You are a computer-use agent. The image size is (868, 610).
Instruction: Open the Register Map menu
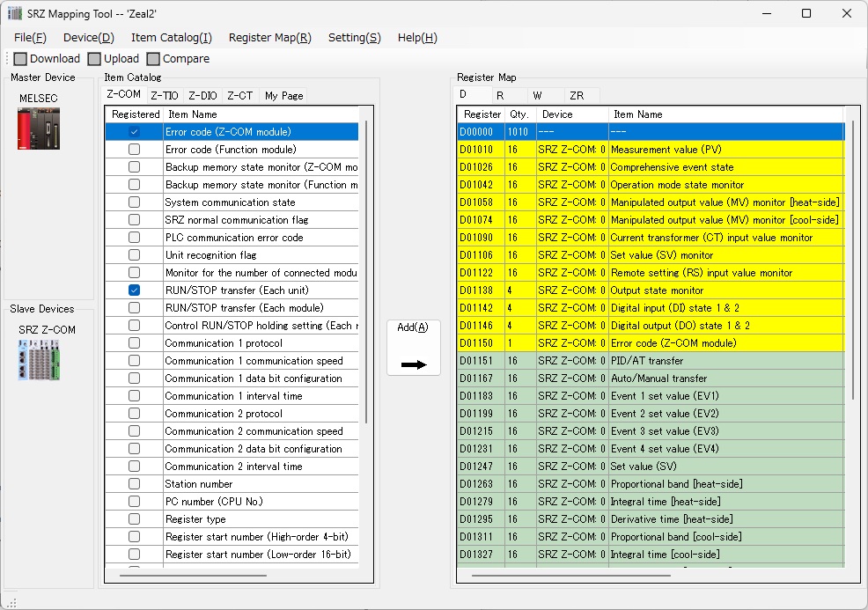(269, 38)
